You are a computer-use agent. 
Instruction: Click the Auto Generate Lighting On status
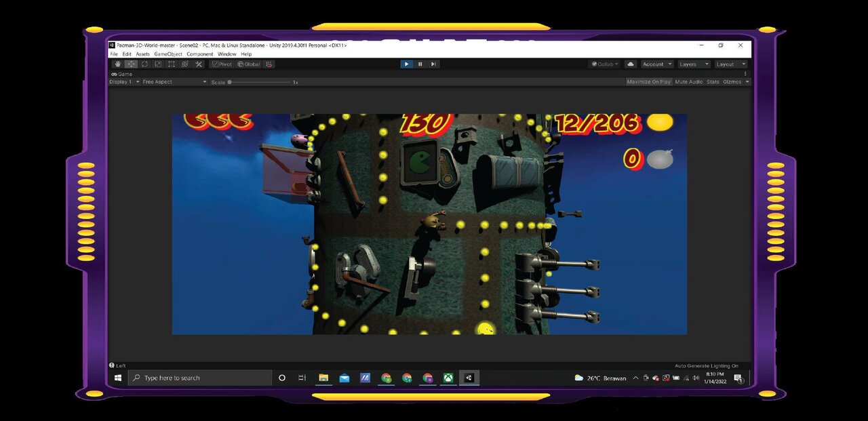click(x=706, y=366)
